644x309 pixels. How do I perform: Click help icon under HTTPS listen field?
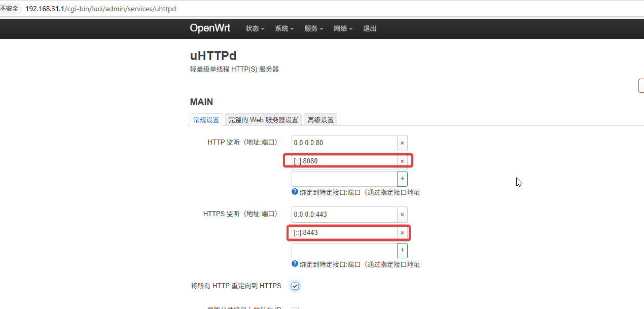click(x=295, y=264)
